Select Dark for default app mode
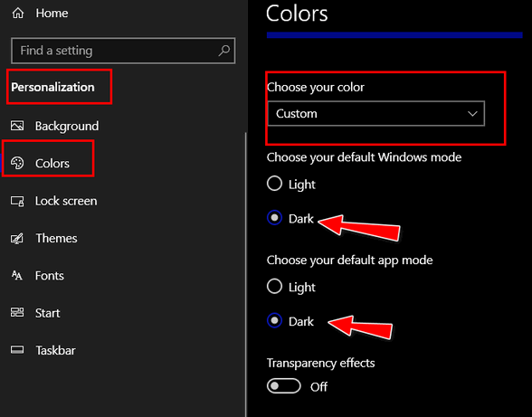 [274, 320]
